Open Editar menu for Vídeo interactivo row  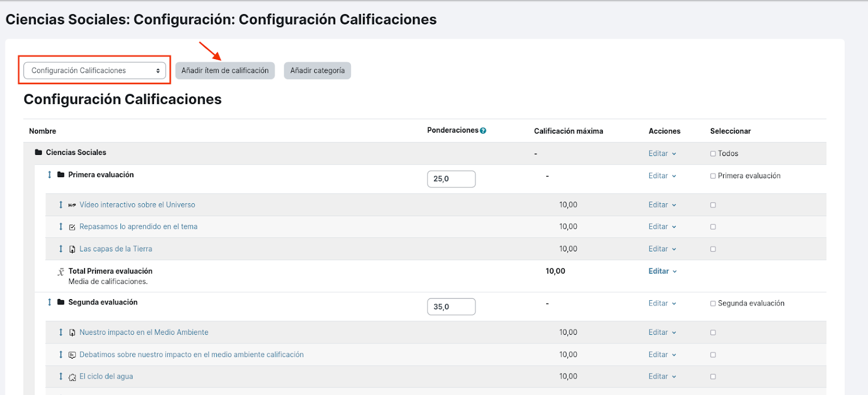pyautogui.click(x=662, y=205)
